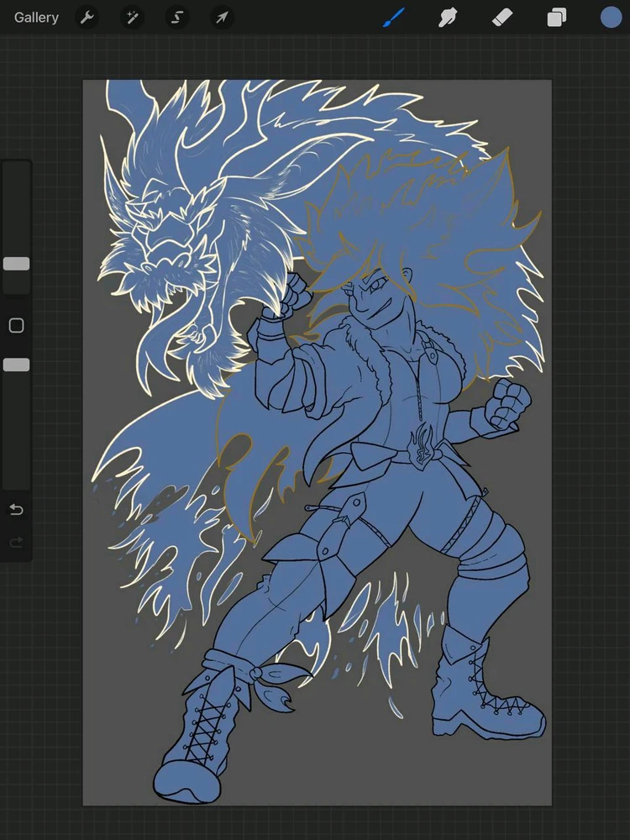Open the Gallery view
Screen dimensions: 630x840
(x=36, y=18)
